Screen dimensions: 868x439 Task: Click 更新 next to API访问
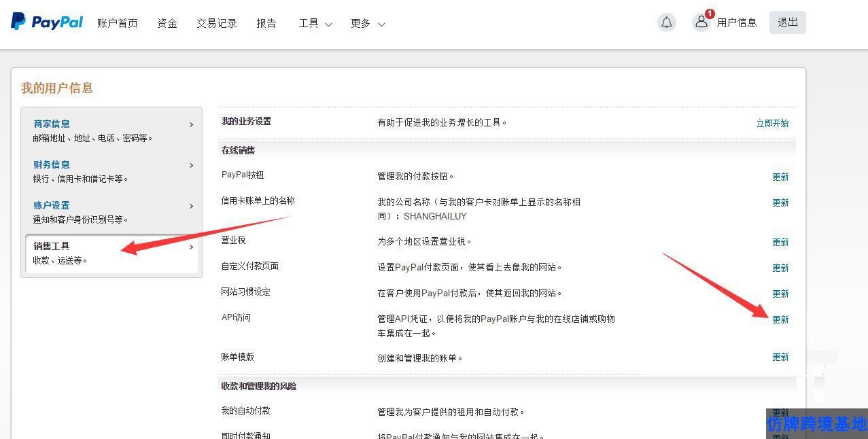tap(780, 319)
